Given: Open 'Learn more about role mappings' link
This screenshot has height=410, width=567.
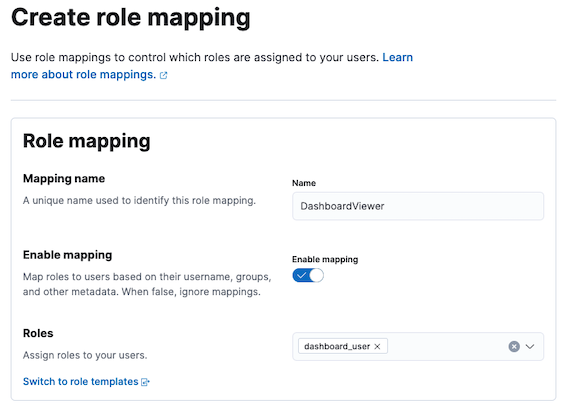Looking at the screenshot, I should pos(212,66).
